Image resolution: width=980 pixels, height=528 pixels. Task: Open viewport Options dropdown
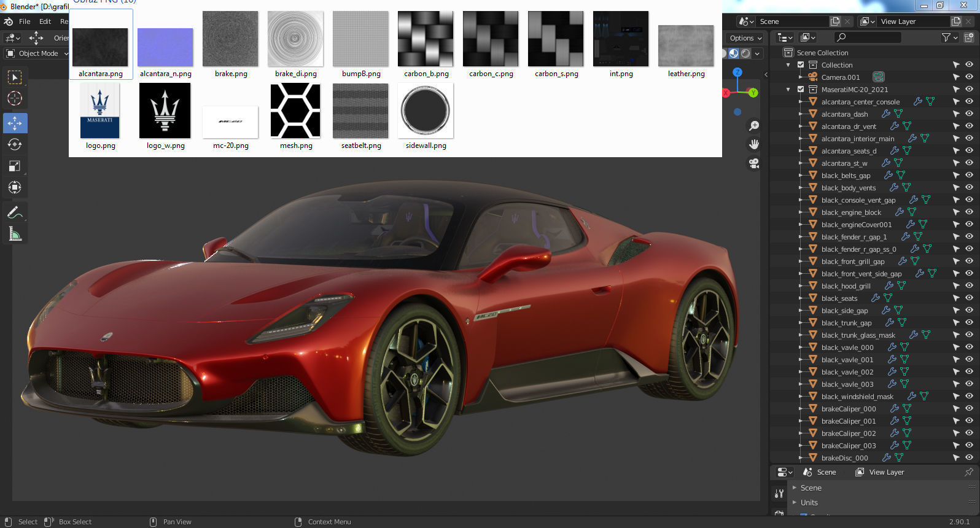[x=745, y=38]
